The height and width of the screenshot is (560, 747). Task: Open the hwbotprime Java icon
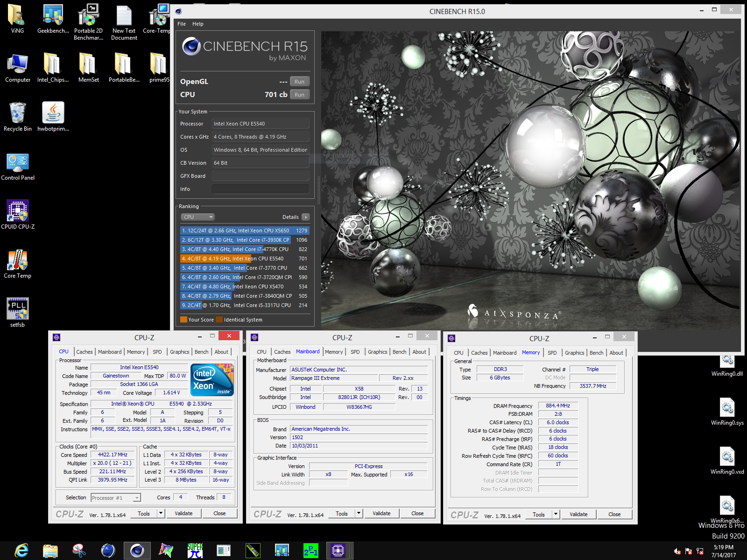53,117
